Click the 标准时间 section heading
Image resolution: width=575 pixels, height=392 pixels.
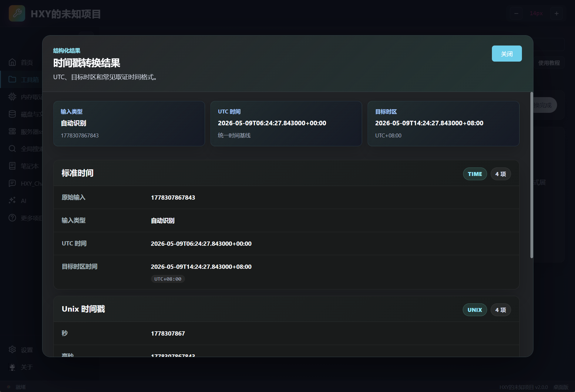click(78, 173)
